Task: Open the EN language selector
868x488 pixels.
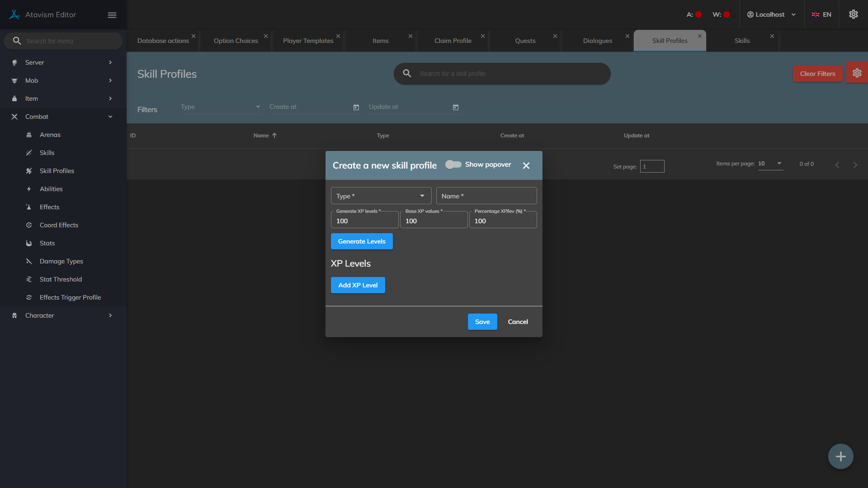Action: (821, 14)
